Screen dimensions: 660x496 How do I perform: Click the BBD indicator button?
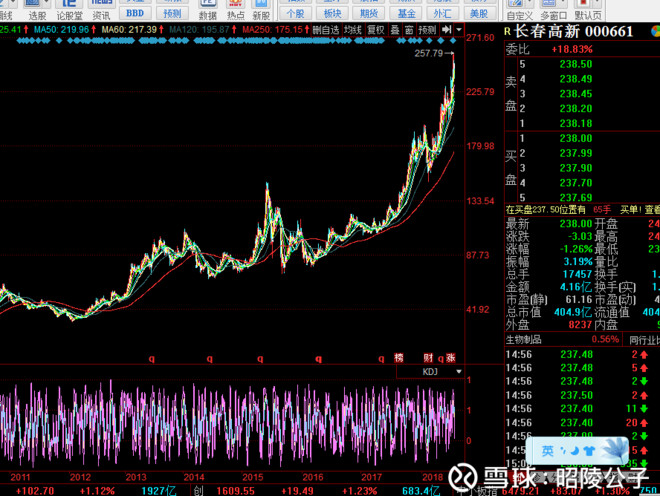135,13
